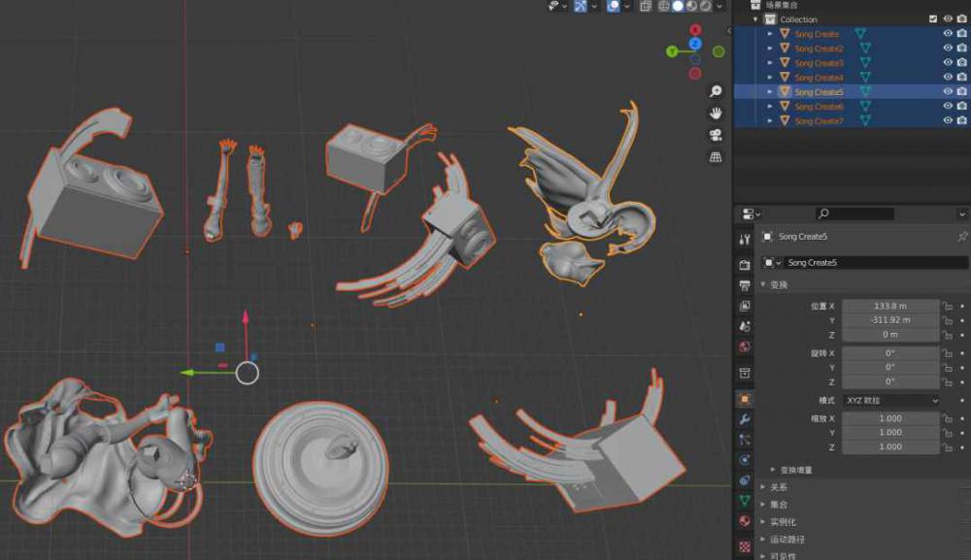Click the red X axis on navigation gizmo
The width and height of the screenshot is (971, 560).
[x=695, y=30]
